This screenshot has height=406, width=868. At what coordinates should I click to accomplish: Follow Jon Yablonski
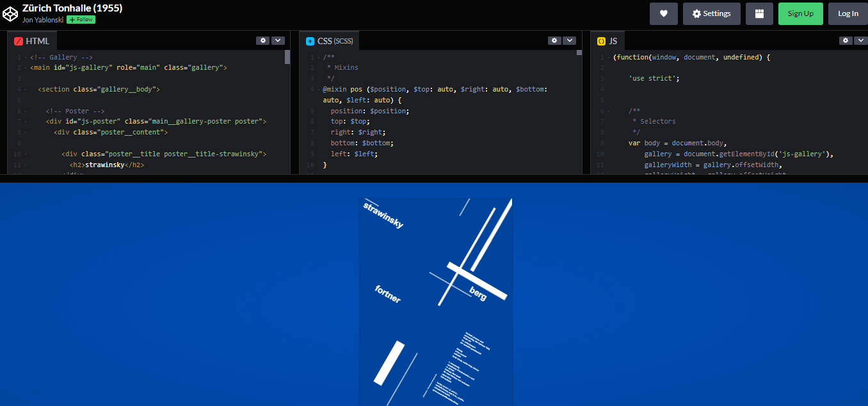click(x=81, y=20)
